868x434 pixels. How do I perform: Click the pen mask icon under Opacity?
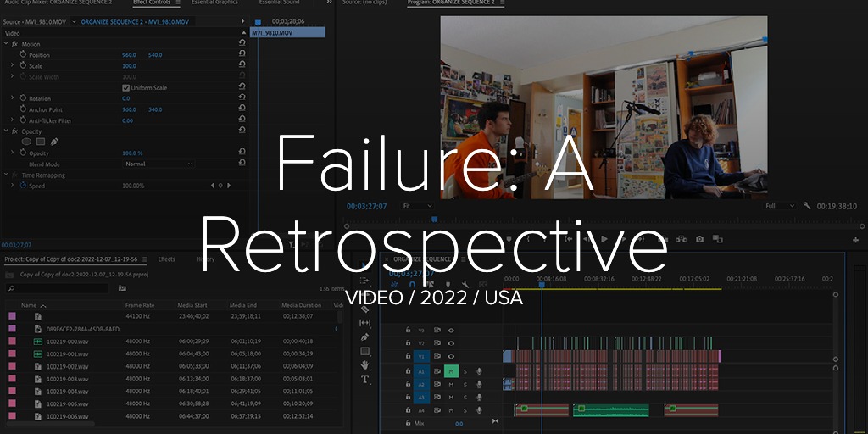point(54,142)
